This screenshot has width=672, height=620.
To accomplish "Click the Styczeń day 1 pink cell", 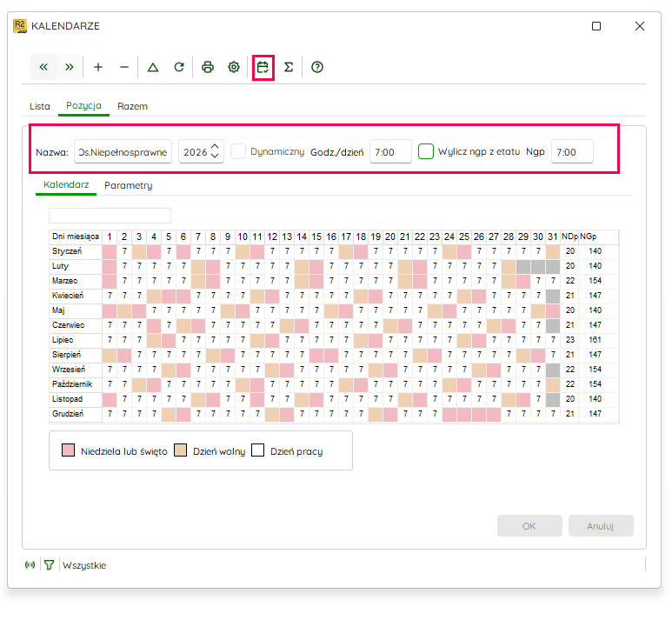I will pyautogui.click(x=110, y=251).
